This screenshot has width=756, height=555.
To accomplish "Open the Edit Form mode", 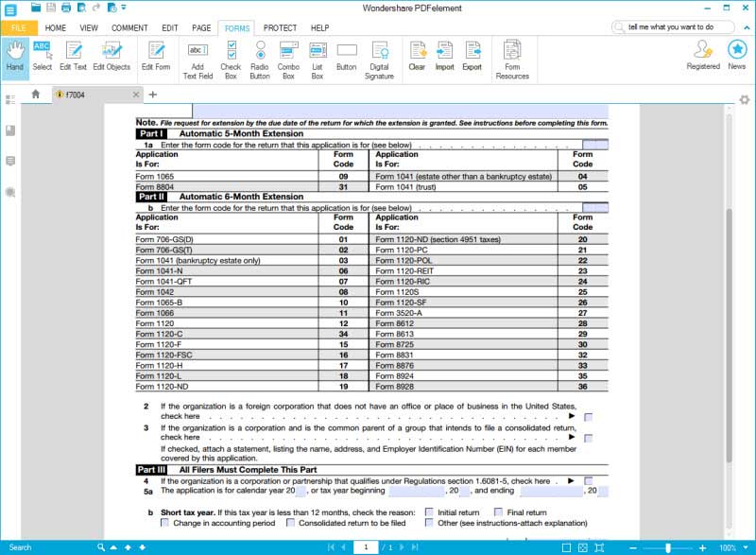I will [x=156, y=57].
